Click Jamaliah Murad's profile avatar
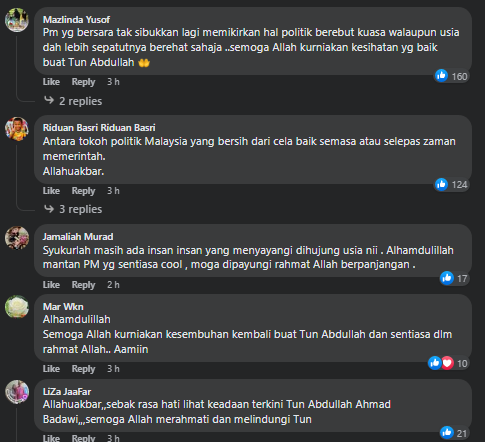Image resolution: width=485 pixels, height=442 pixels. pos(17,238)
